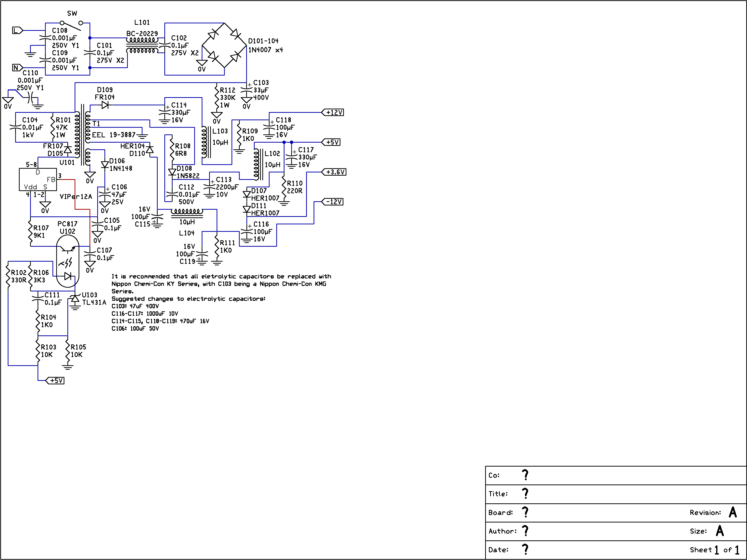747x560 pixels.
Task: Select the Revision value 'A'
Action: 733,512
